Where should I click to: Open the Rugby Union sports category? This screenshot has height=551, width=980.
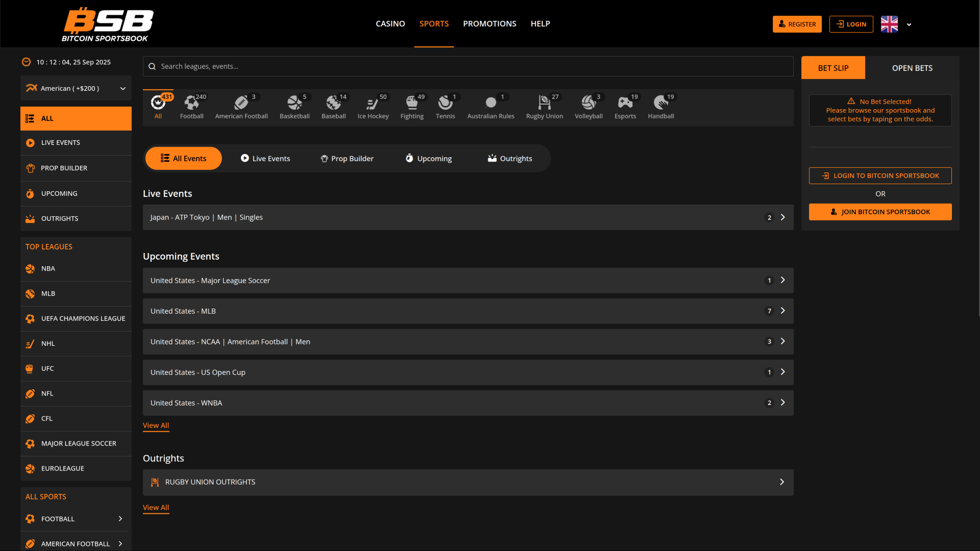coord(544,106)
